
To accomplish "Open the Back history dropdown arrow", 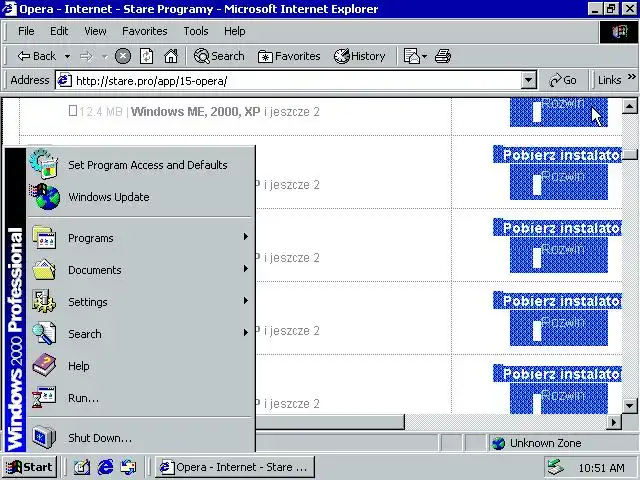I will [x=67, y=56].
